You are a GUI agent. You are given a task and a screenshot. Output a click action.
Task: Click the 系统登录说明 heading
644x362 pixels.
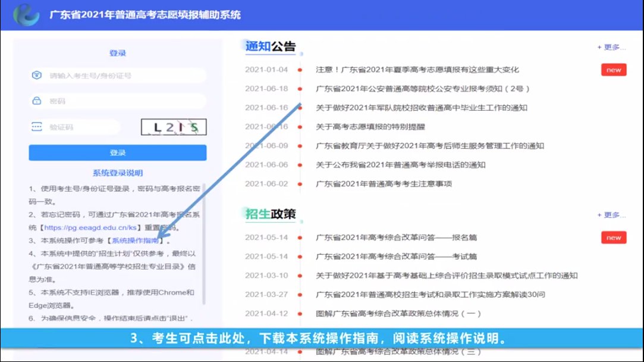tap(118, 173)
